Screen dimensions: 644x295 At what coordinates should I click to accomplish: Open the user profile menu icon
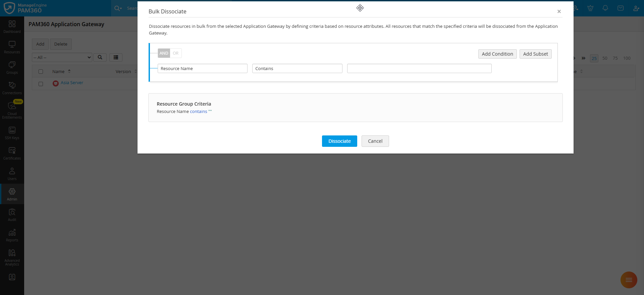636,8
